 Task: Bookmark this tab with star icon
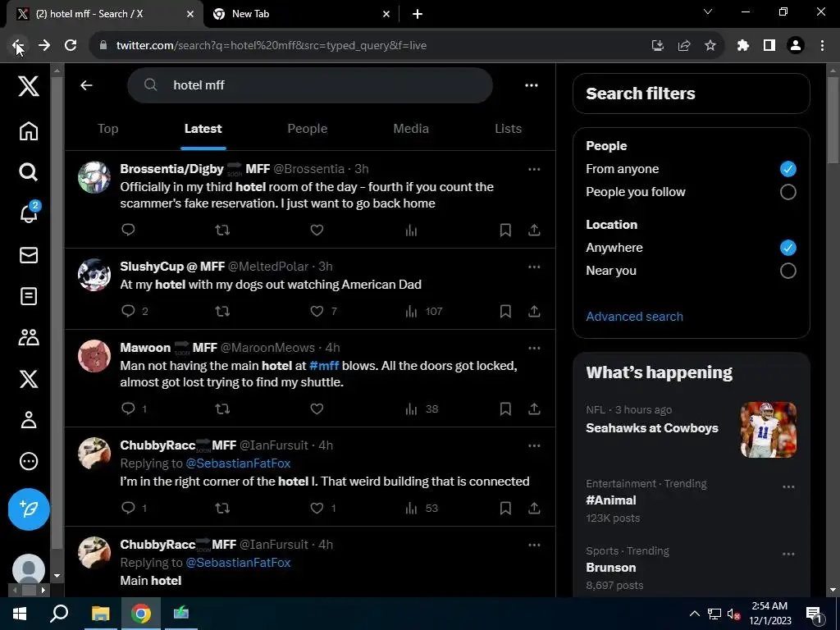tap(710, 46)
